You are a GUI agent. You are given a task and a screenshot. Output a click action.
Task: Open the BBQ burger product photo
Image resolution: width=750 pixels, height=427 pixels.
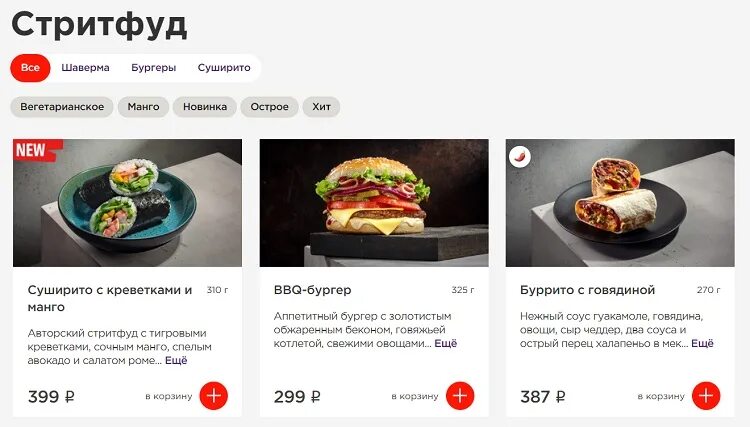pos(374,203)
